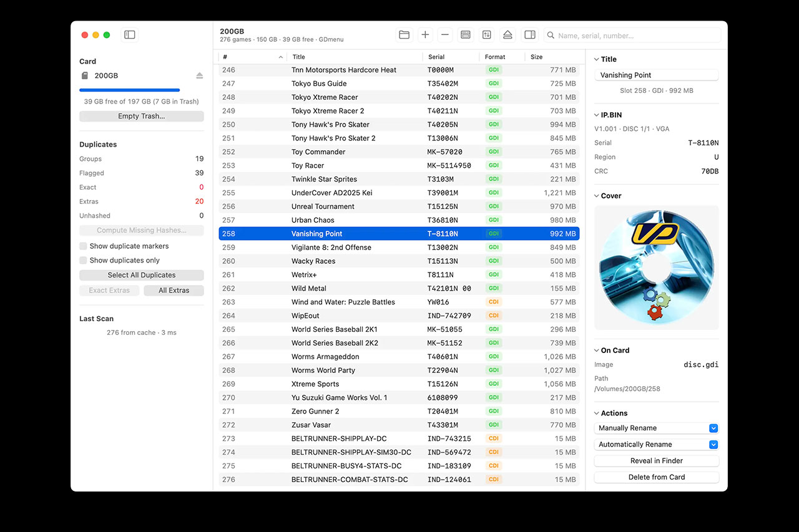The image size is (799, 532).
Task: Select the Yu Suzuki Game Works Vol. 1 row
Action: point(399,398)
